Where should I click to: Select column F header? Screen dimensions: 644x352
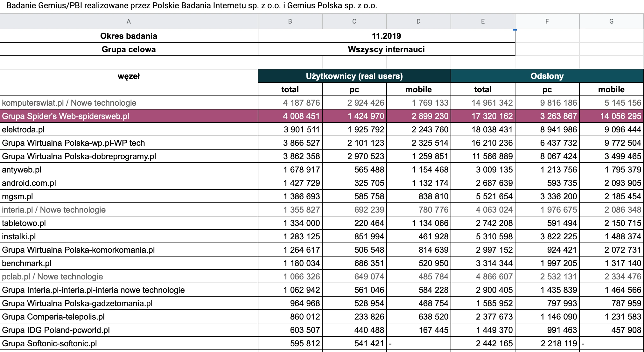(x=547, y=21)
